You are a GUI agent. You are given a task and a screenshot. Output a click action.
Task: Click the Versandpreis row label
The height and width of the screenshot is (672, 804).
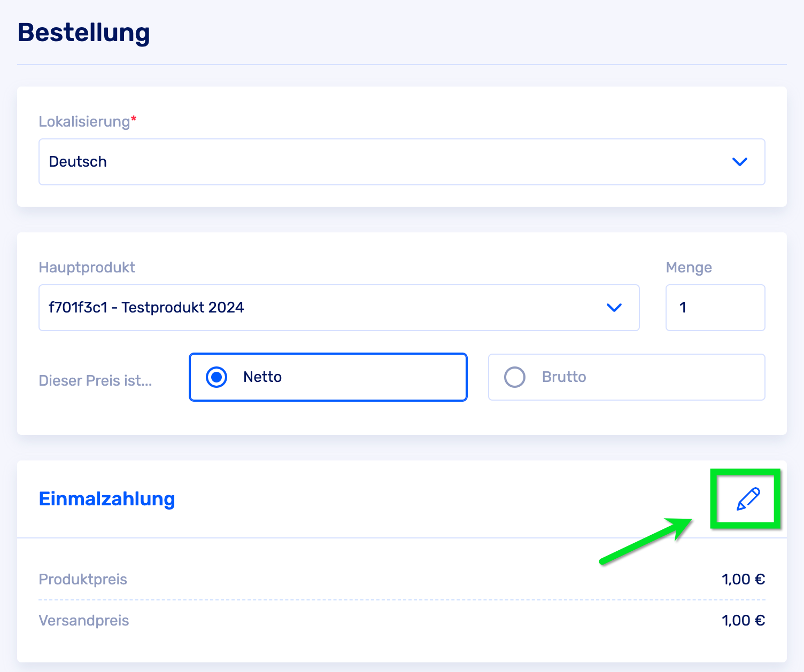point(84,621)
